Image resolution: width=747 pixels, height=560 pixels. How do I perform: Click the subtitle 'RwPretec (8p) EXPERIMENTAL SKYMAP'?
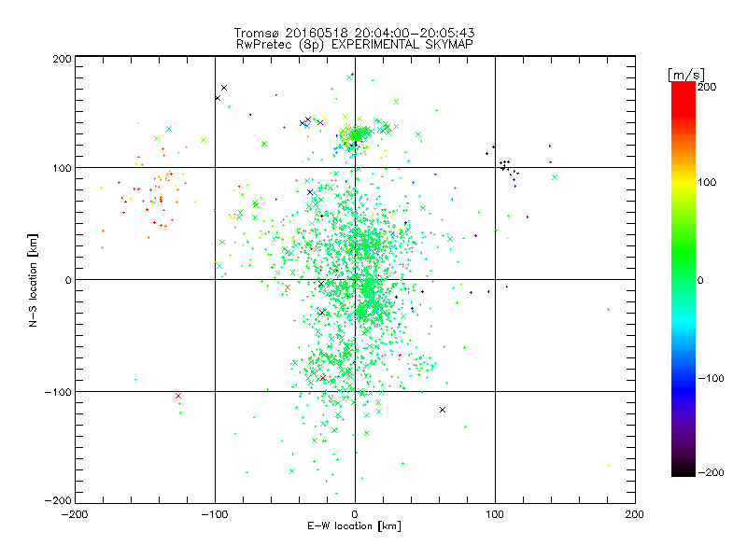(355, 45)
